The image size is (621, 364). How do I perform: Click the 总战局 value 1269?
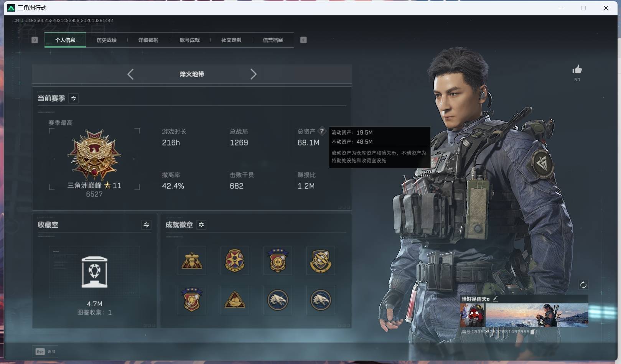coord(239,143)
